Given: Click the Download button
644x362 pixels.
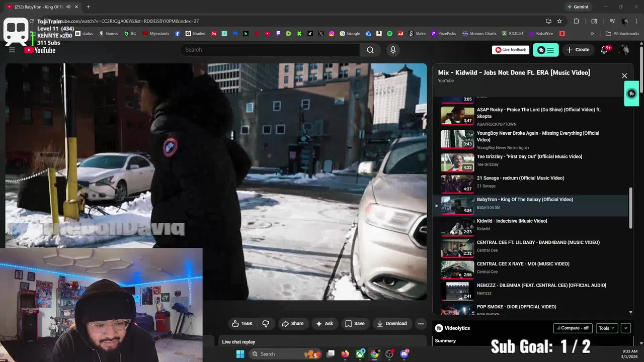Looking at the screenshot, I should tap(392, 323).
